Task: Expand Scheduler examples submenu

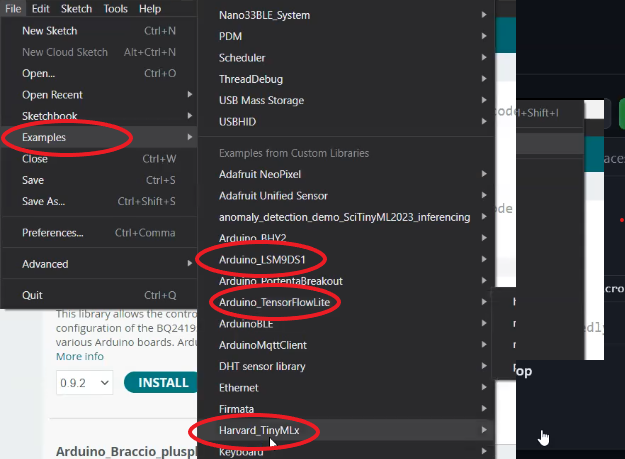Action: 346,58
